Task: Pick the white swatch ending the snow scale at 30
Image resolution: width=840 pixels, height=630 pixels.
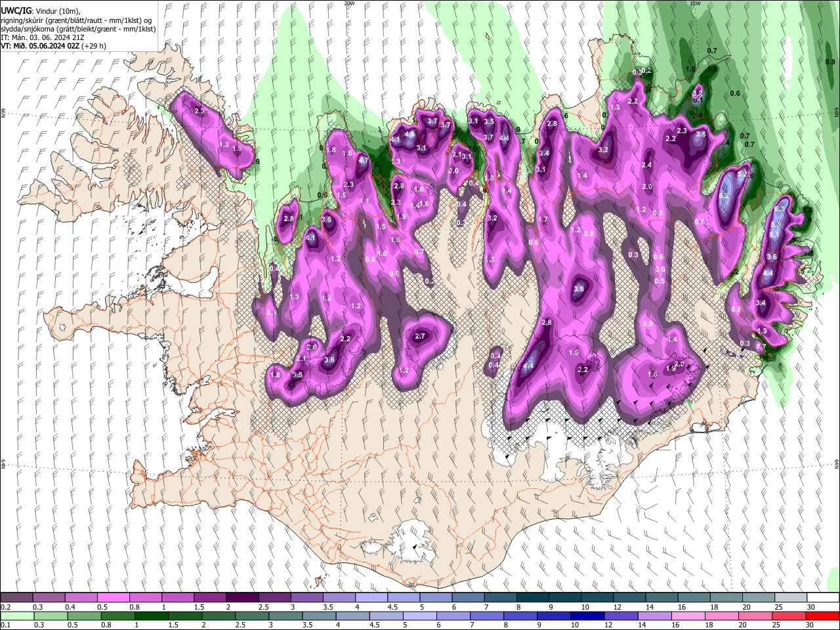Action: 822,598
